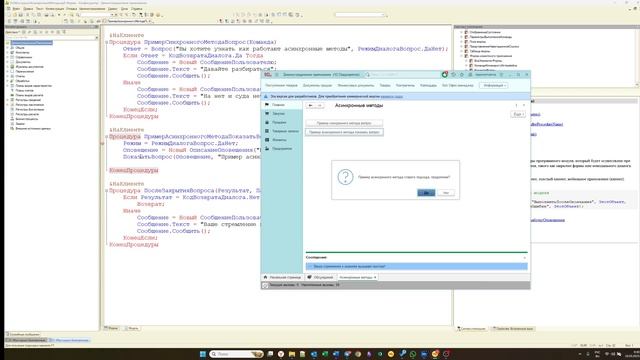Close the Асинхронные методы tab
Image resolution: width=640 pixels, height=360 pixels.
coord(375,277)
